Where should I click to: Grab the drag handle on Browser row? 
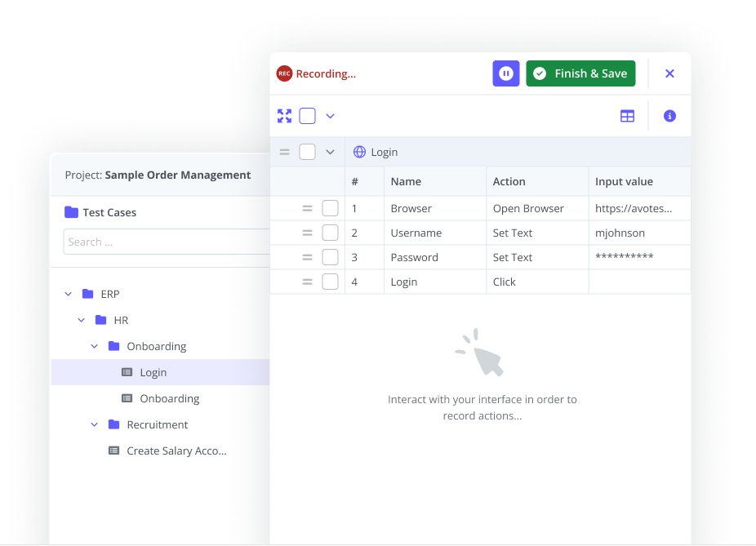coord(307,208)
